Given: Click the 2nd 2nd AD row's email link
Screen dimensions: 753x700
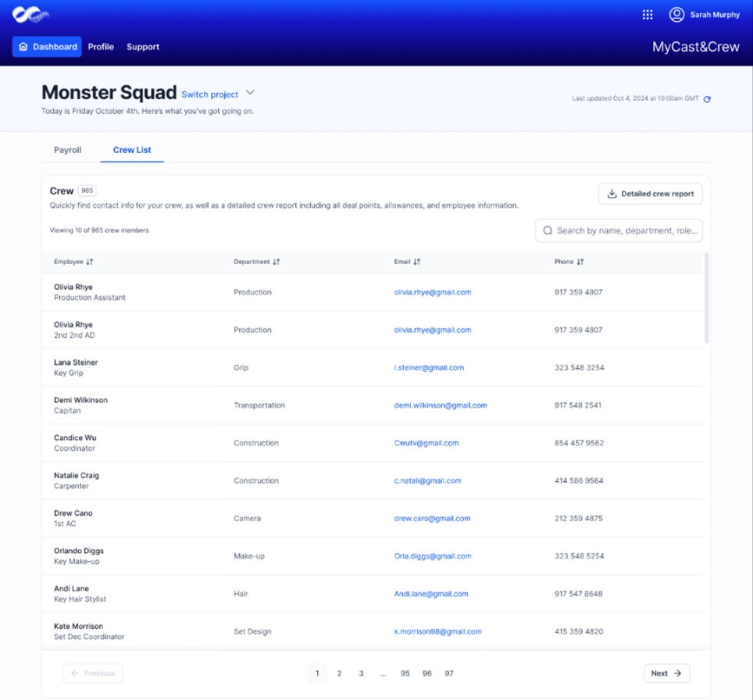Looking at the screenshot, I should [x=433, y=330].
